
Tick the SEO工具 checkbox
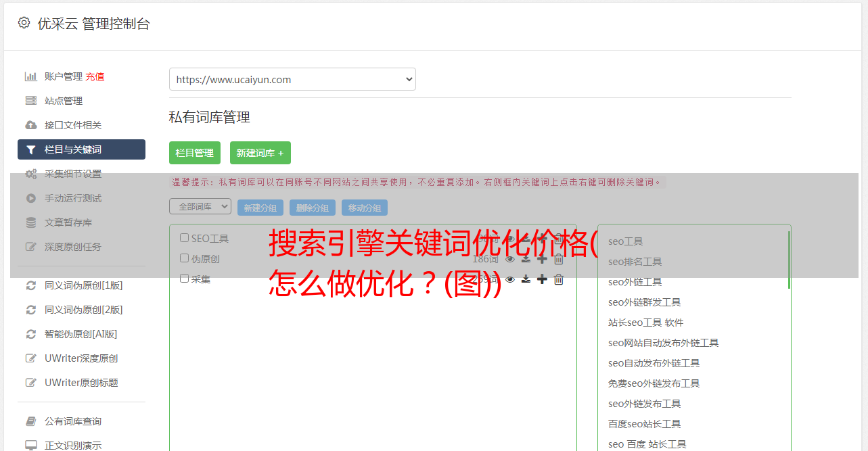pyautogui.click(x=184, y=238)
